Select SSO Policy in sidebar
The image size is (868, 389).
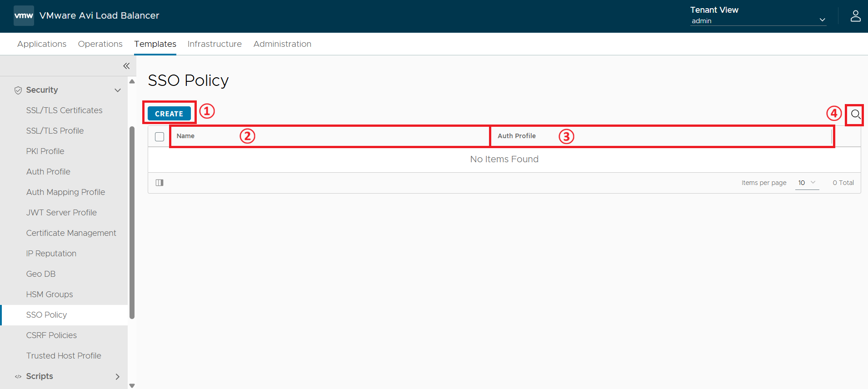(x=46, y=315)
